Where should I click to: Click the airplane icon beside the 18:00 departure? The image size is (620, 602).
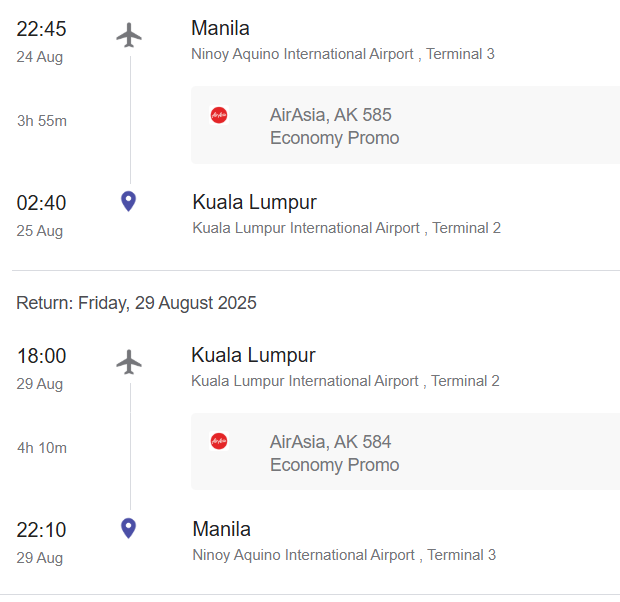pyautogui.click(x=129, y=362)
